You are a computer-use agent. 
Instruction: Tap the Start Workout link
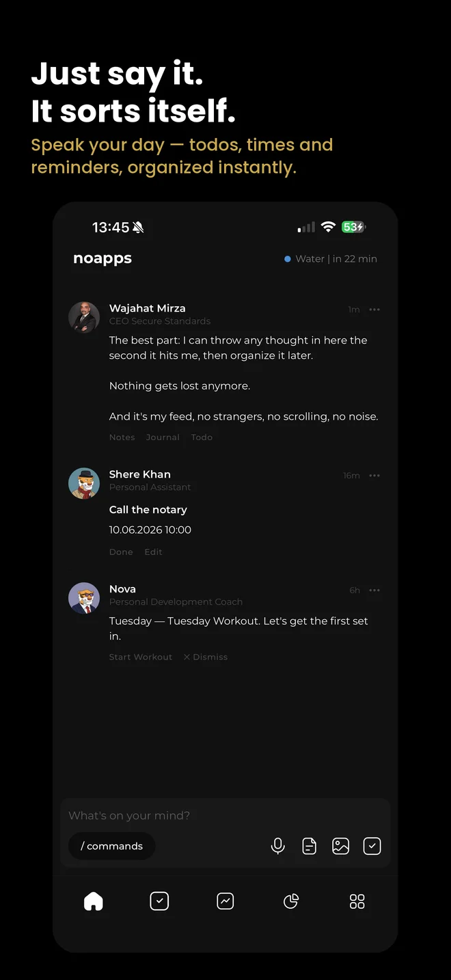click(141, 657)
